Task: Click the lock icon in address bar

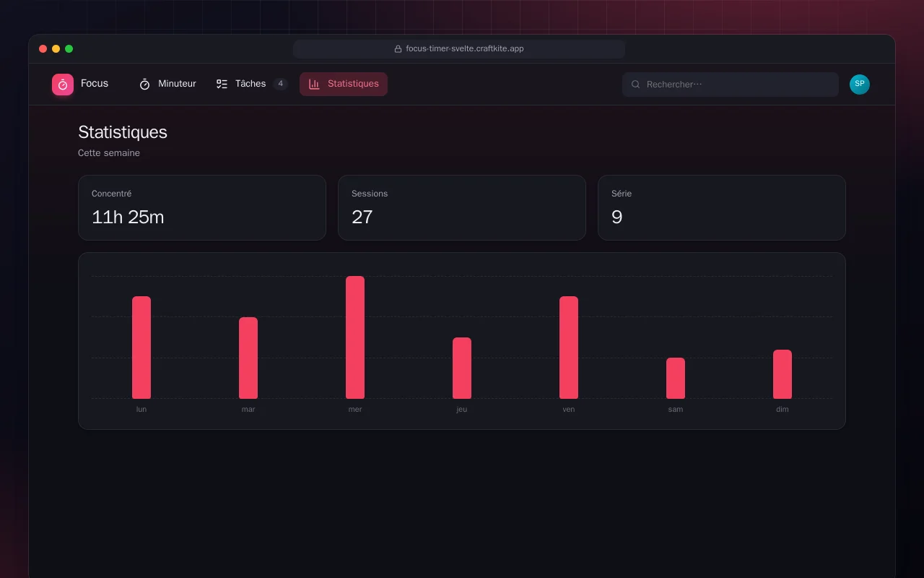Action: pos(398,49)
